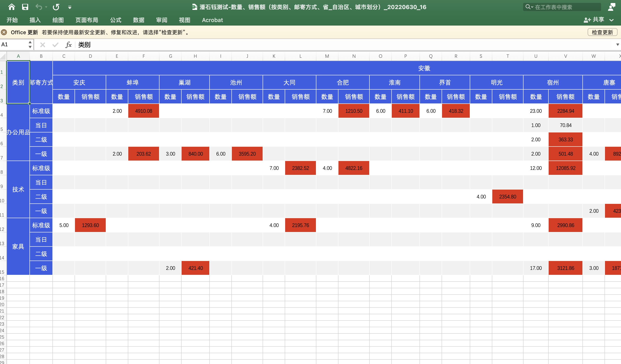
Task: Open the 数据 ribbon tab
Action: point(138,20)
